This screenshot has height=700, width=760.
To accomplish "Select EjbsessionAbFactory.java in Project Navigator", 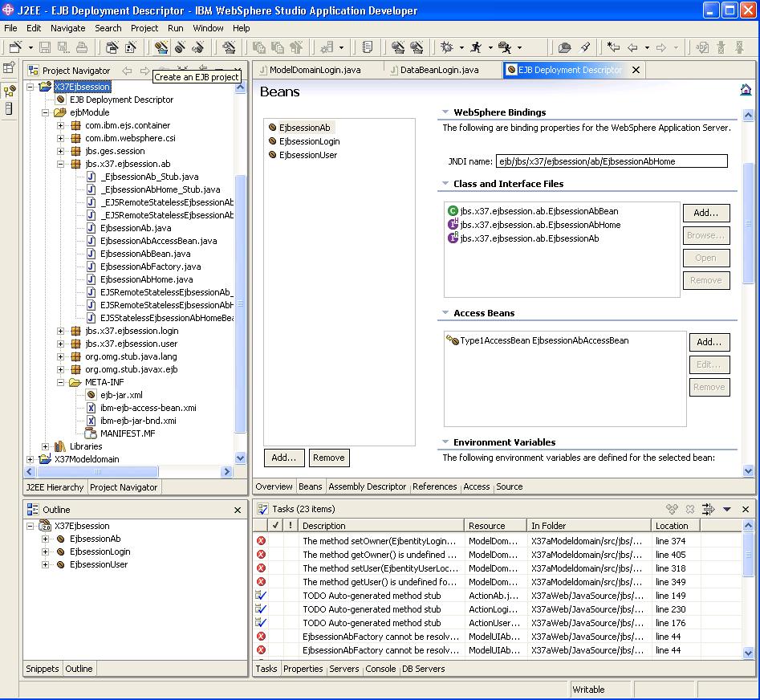I will (150, 267).
